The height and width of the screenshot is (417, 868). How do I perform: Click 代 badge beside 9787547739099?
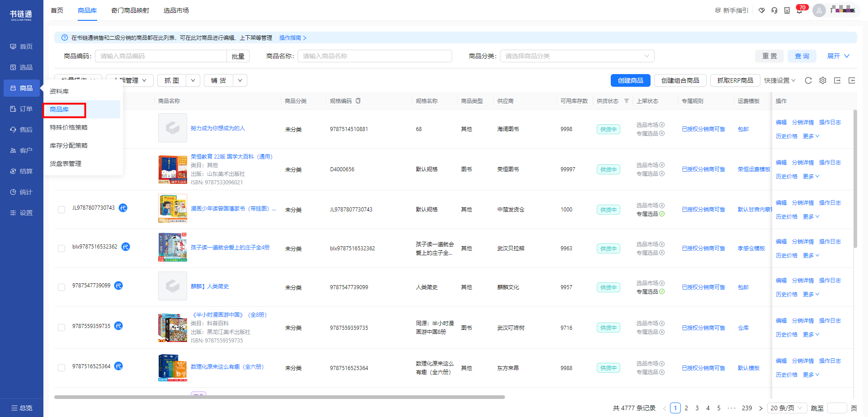118,286
